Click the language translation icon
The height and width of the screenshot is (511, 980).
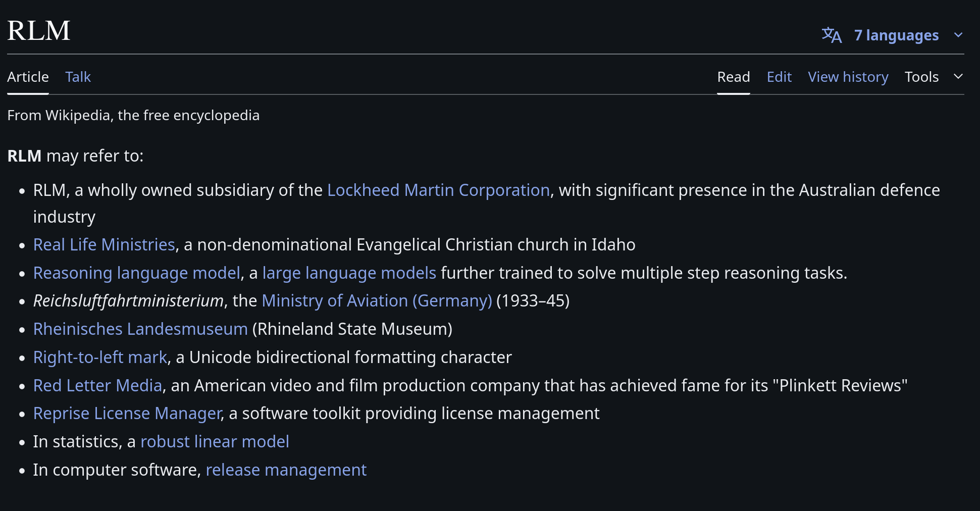tap(831, 35)
